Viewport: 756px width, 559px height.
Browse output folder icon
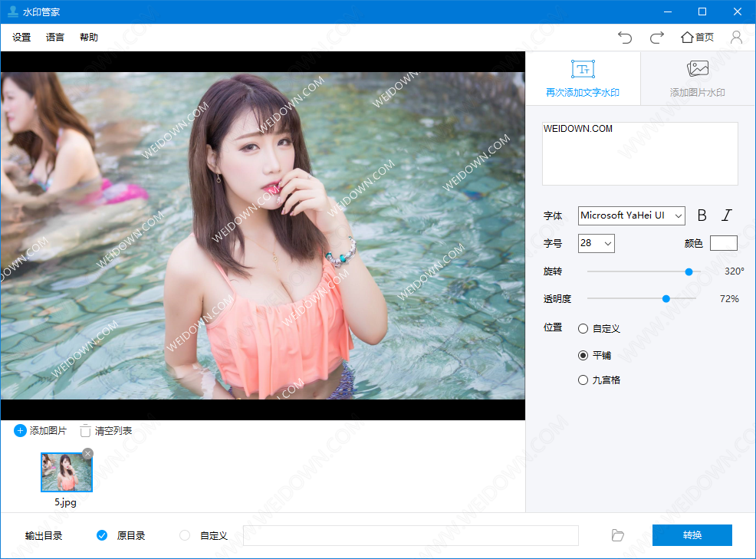(x=618, y=535)
